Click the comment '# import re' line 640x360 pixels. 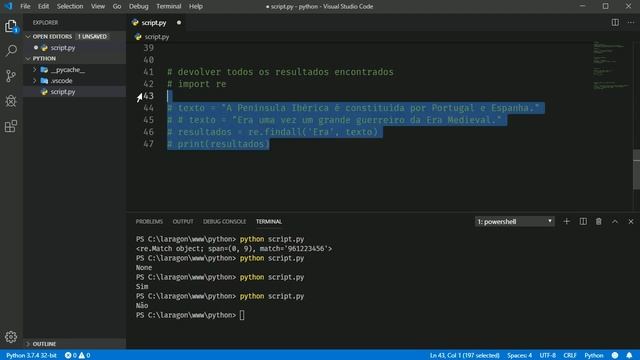(196, 84)
